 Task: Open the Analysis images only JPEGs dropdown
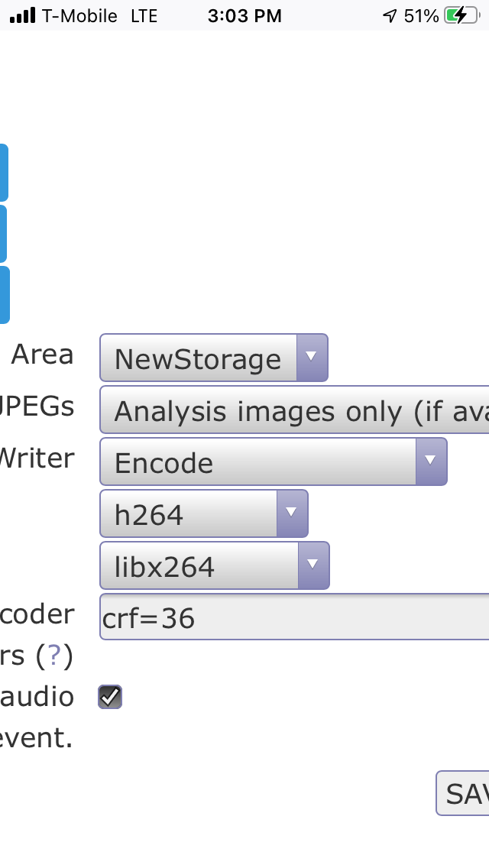pyautogui.click(x=294, y=410)
